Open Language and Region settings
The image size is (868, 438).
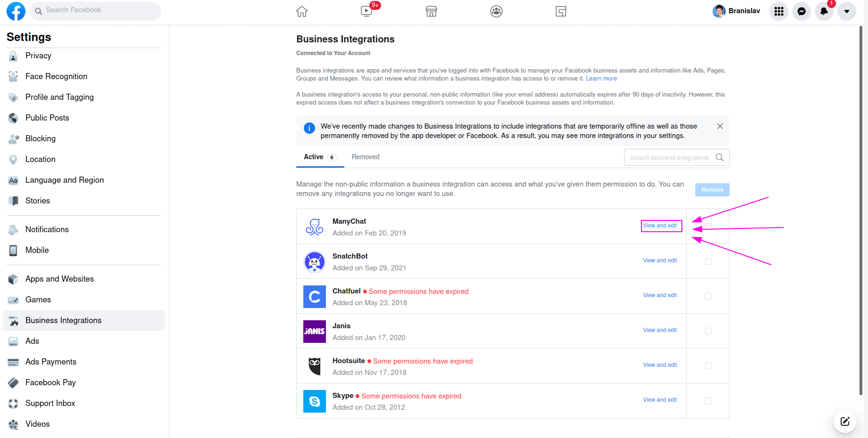tap(84, 180)
